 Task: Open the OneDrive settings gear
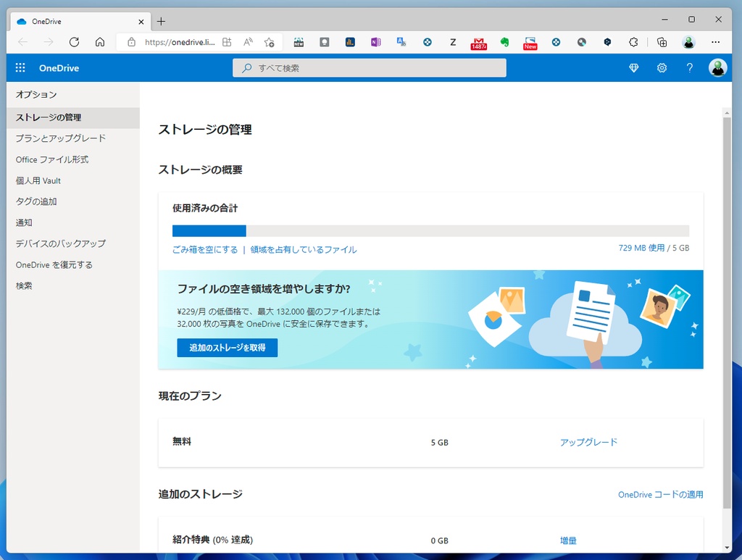coord(662,67)
